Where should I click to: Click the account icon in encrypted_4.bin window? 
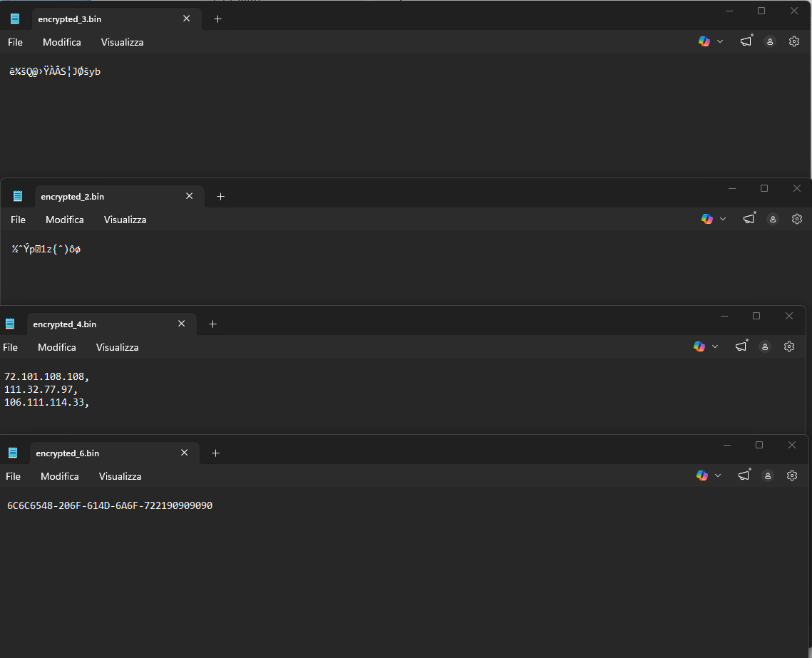point(765,346)
